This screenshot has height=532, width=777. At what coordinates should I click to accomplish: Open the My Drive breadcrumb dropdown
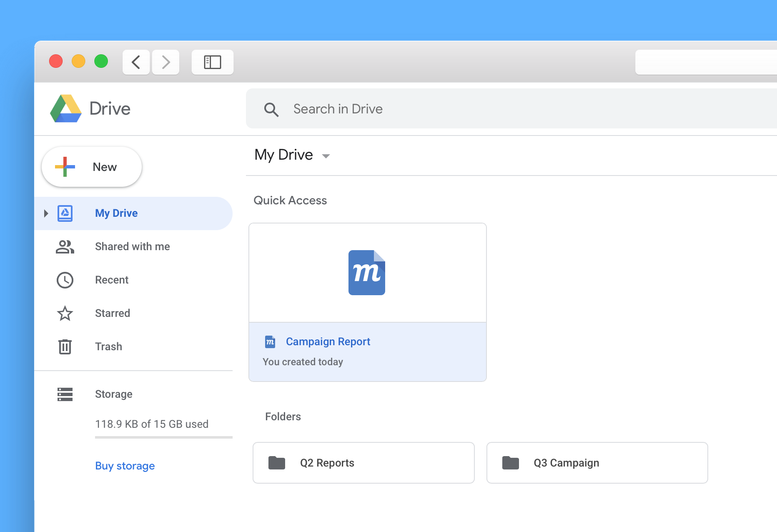tap(326, 156)
